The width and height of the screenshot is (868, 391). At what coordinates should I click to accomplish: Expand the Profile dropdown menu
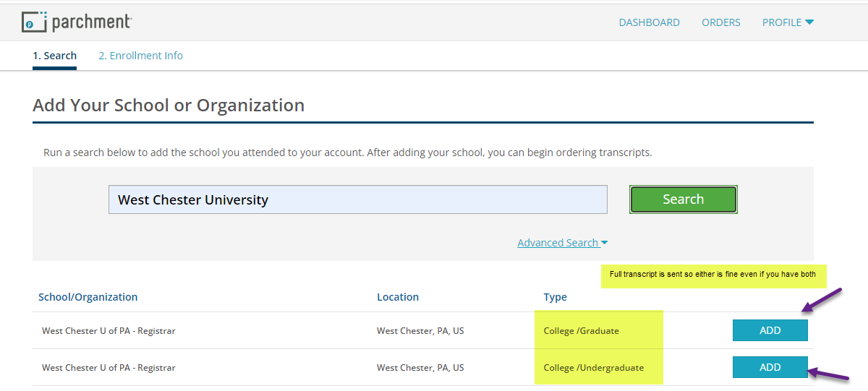[788, 22]
